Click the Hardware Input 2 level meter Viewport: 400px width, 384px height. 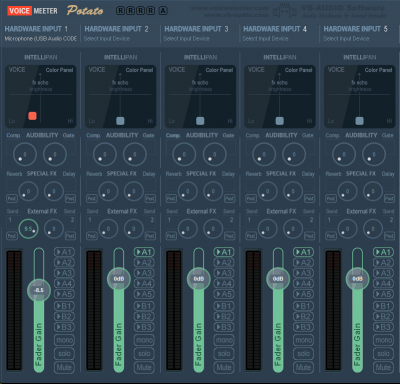94,311
